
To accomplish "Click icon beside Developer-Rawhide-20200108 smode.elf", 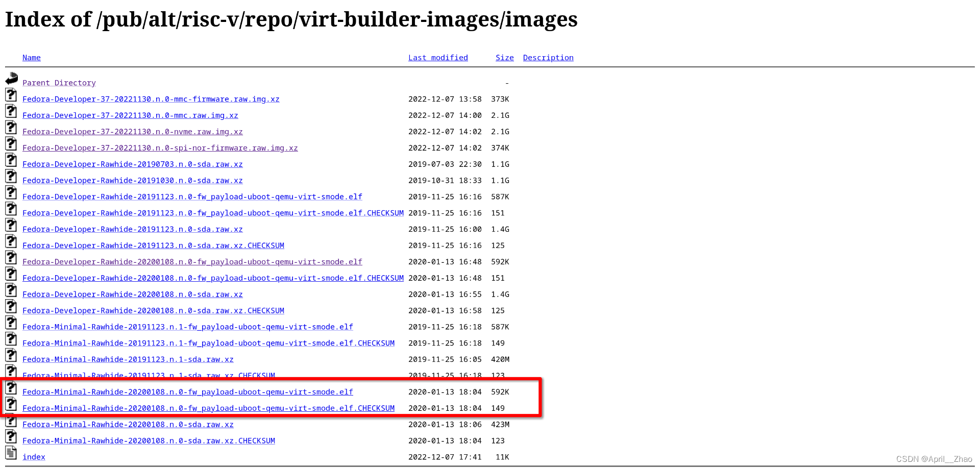I will tap(11, 258).
